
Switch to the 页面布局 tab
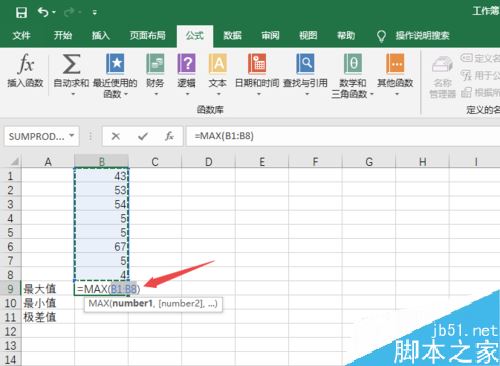148,35
